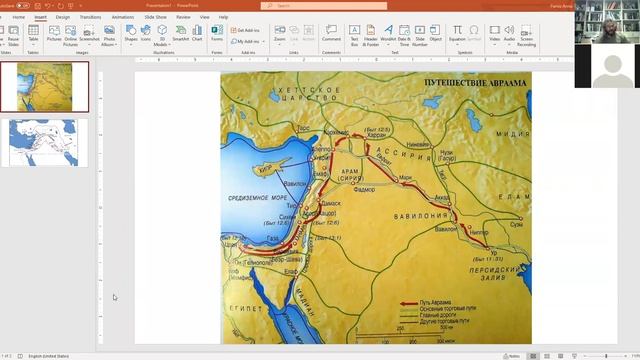
Task: Toggle the AutoSave switch
Action: (x=23, y=6)
